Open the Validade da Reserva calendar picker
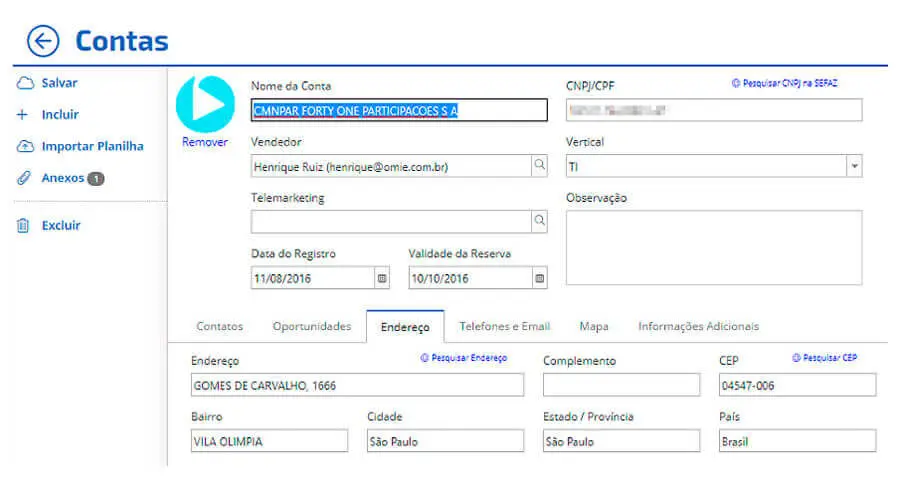This screenshot has width=900, height=490. coord(540,278)
